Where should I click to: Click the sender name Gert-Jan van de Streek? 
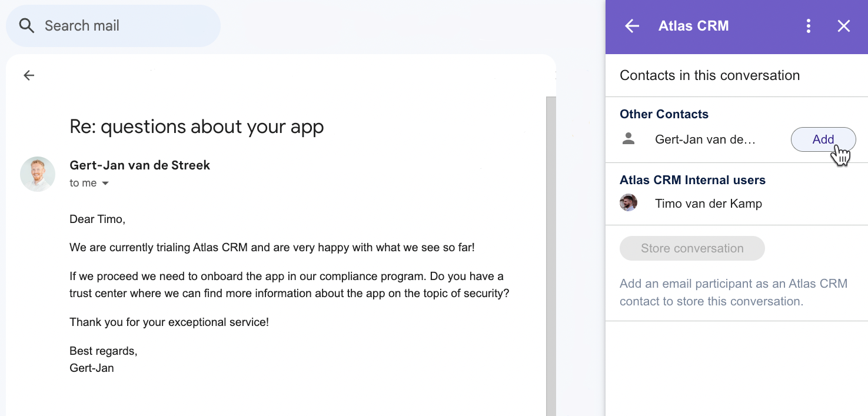tap(139, 165)
